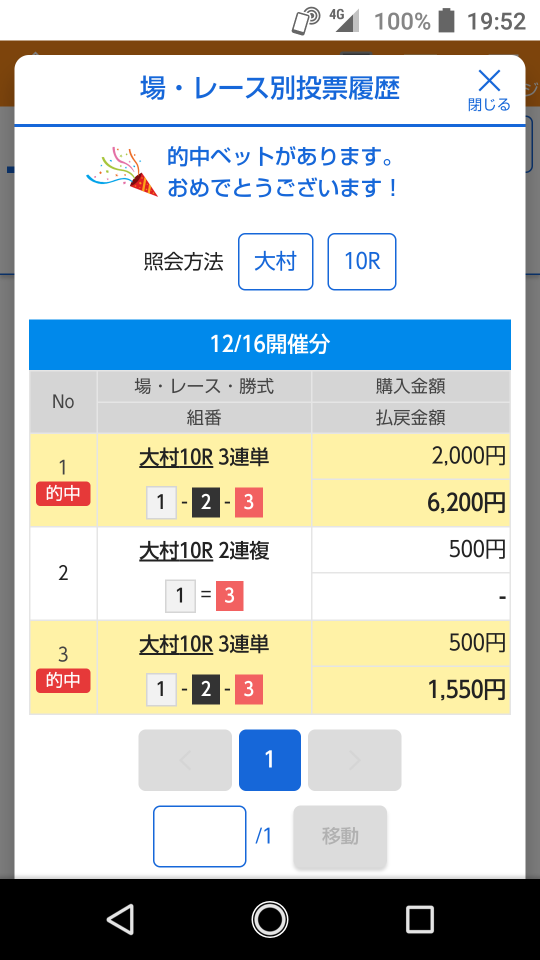The width and height of the screenshot is (540, 960).
Task: Tap the Android back navigation icon
Action: (120, 919)
